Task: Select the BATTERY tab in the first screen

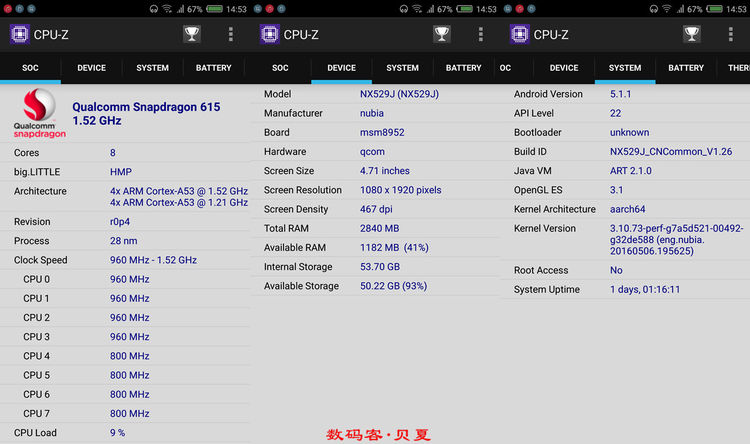Action: pyautogui.click(x=213, y=68)
